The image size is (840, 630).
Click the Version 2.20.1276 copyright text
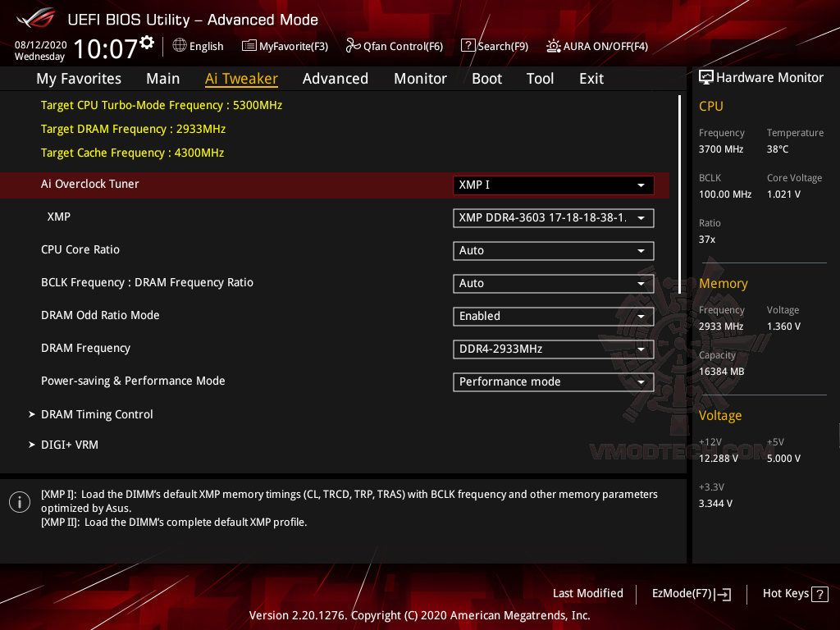pyautogui.click(x=419, y=615)
